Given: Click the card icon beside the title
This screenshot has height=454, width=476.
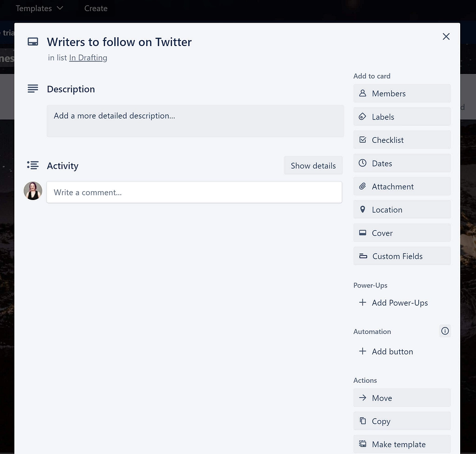Looking at the screenshot, I should coord(33,41).
